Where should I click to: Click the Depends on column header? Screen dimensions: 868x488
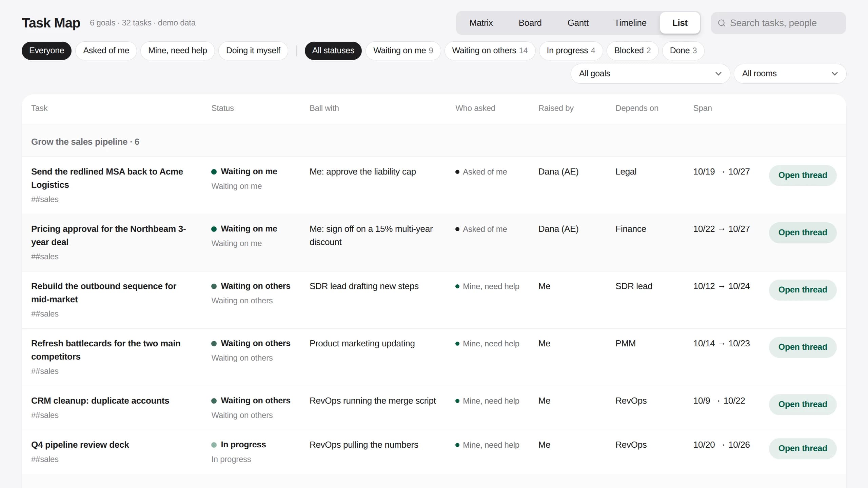[637, 108]
